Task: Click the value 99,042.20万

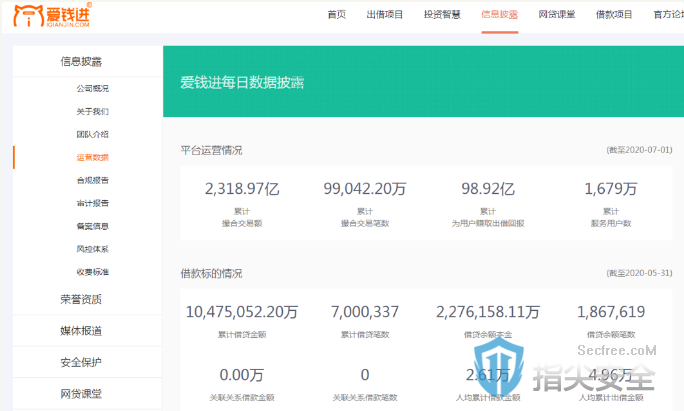Action: click(365, 189)
